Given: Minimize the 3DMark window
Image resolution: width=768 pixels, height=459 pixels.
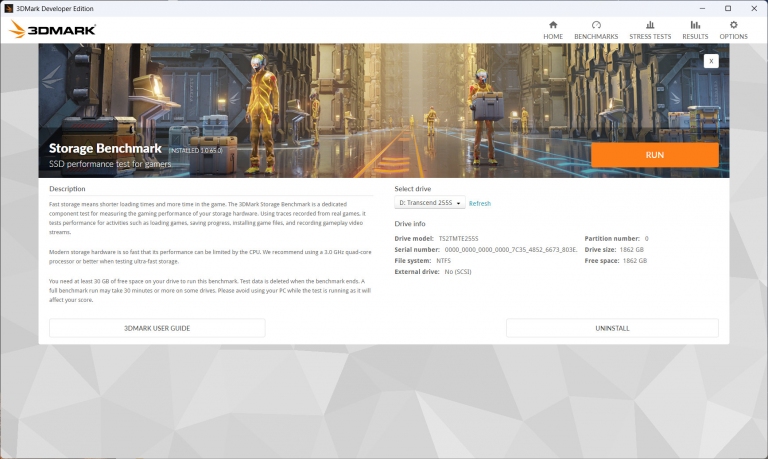Looking at the screenshot, I should pos(702,8).
